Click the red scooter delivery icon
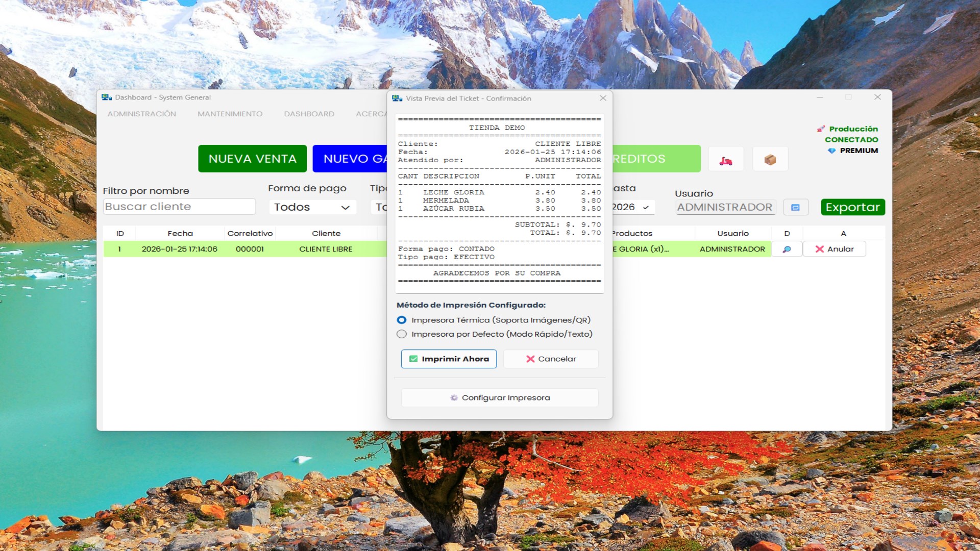This screenshot has height=551, width=980. click(x=726, y=161)
